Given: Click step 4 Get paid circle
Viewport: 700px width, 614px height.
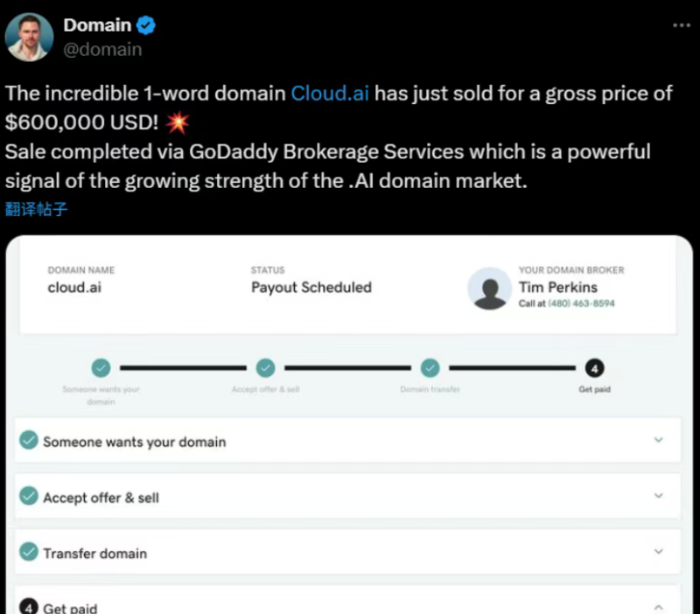Looking at the screenshot, I should pyautogui.click(x=594, y=368).
